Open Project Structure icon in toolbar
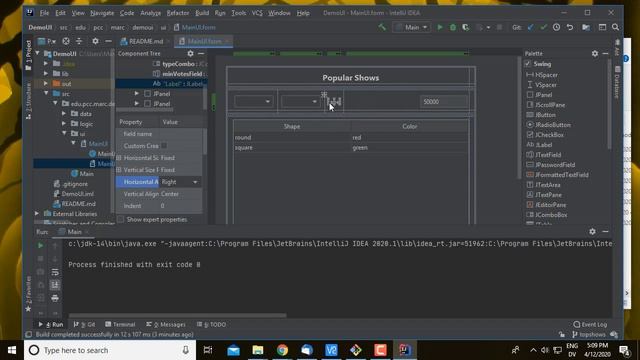 [586, 27]
